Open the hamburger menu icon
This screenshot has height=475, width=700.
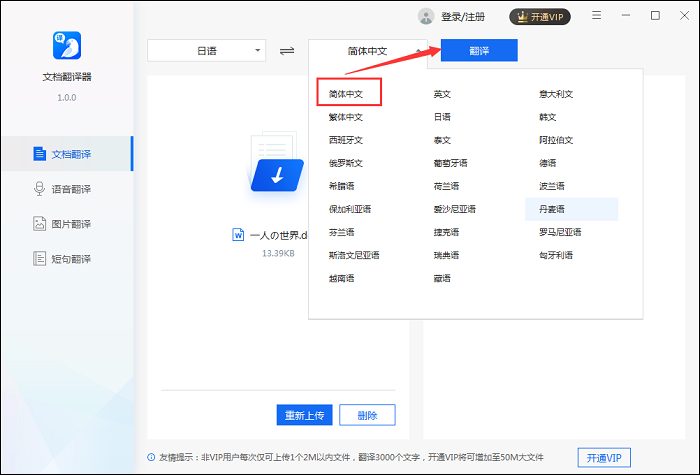pos(596,16)
